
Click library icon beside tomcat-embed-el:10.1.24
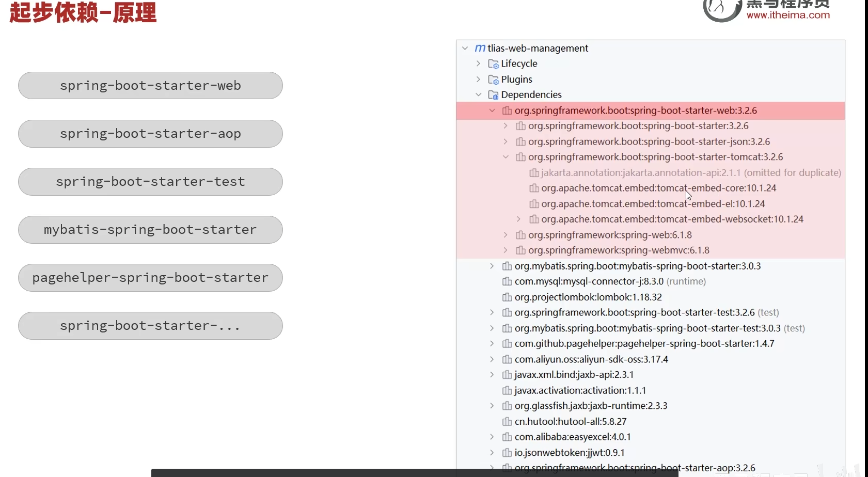(x=534, y=204)
